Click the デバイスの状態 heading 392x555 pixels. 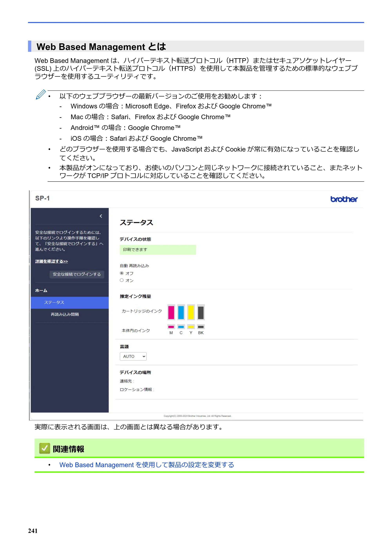[x=135, y=239]
